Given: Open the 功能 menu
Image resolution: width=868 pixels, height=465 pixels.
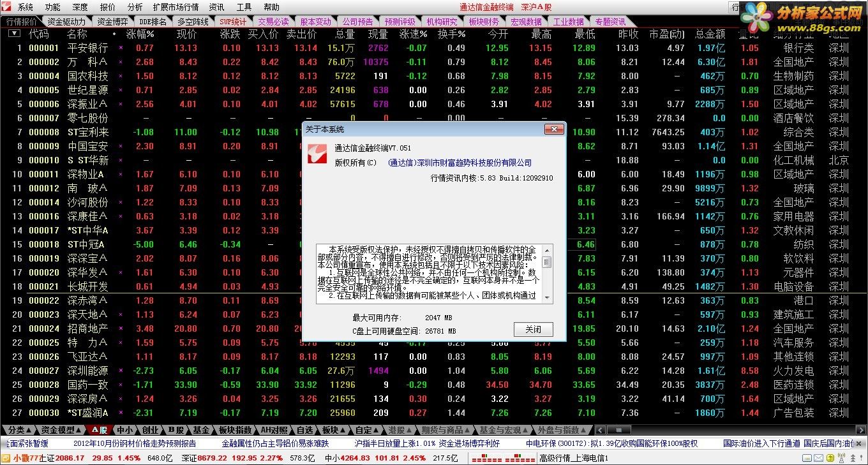Looking at the screenshot, I should 52,7.
